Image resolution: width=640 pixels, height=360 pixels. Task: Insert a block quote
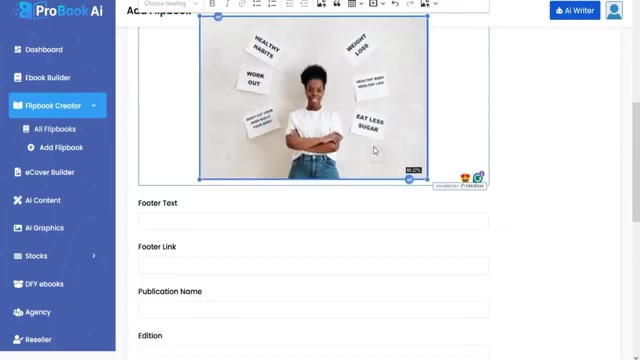(x=337, y=4)
